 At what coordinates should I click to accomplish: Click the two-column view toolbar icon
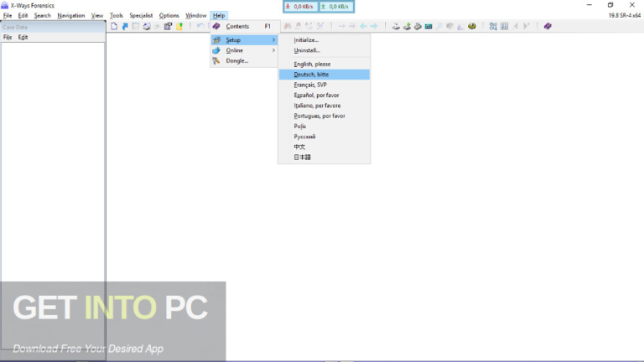(504, 26)
